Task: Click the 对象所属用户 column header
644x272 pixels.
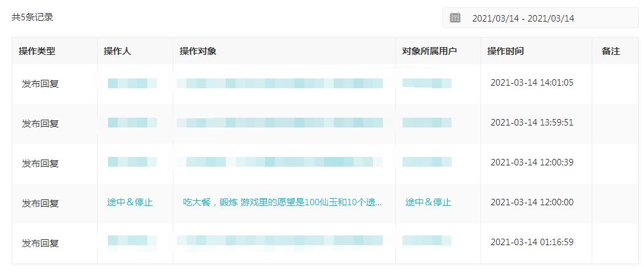Action: tap(429, 51)
